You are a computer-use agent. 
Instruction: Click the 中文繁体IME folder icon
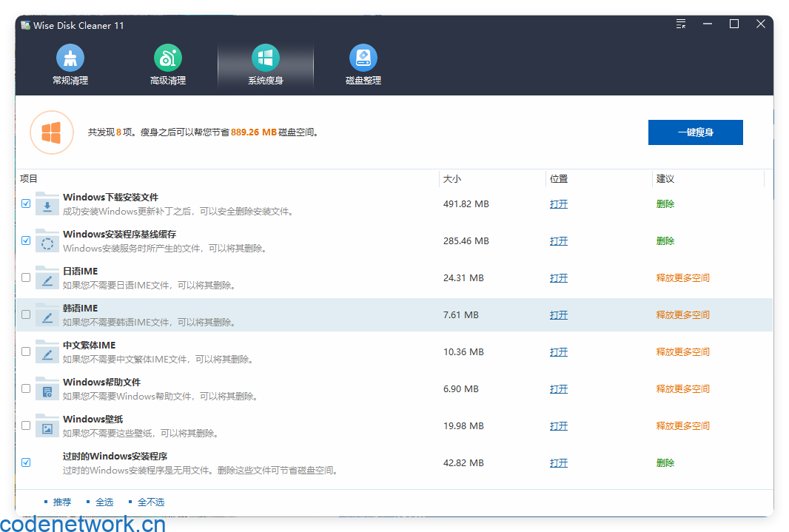point(47,351)
